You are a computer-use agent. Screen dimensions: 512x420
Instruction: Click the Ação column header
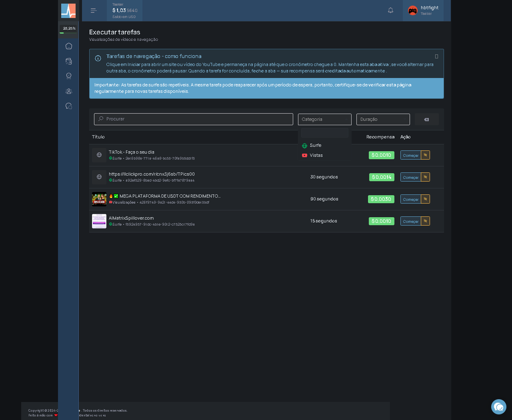tap(405, 137)
